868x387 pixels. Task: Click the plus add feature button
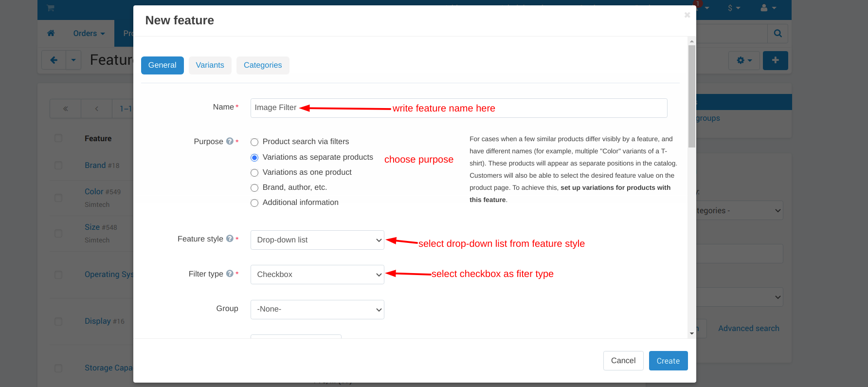coord(775,60)
